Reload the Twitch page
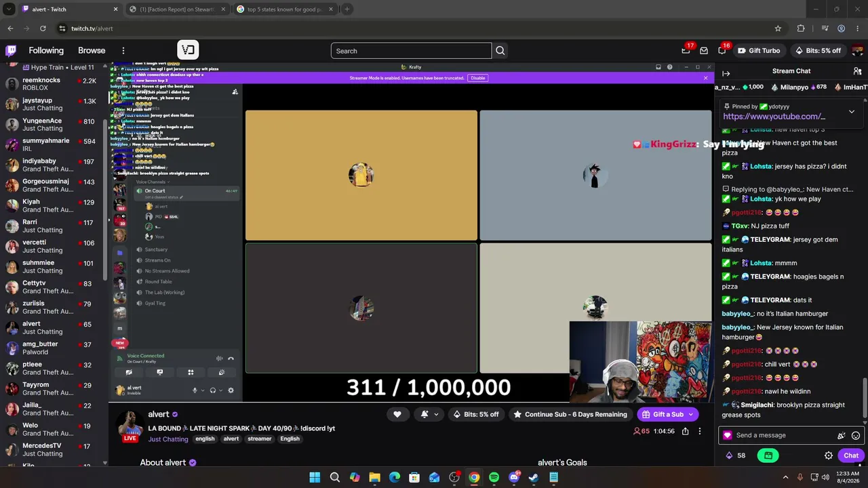 43,28
